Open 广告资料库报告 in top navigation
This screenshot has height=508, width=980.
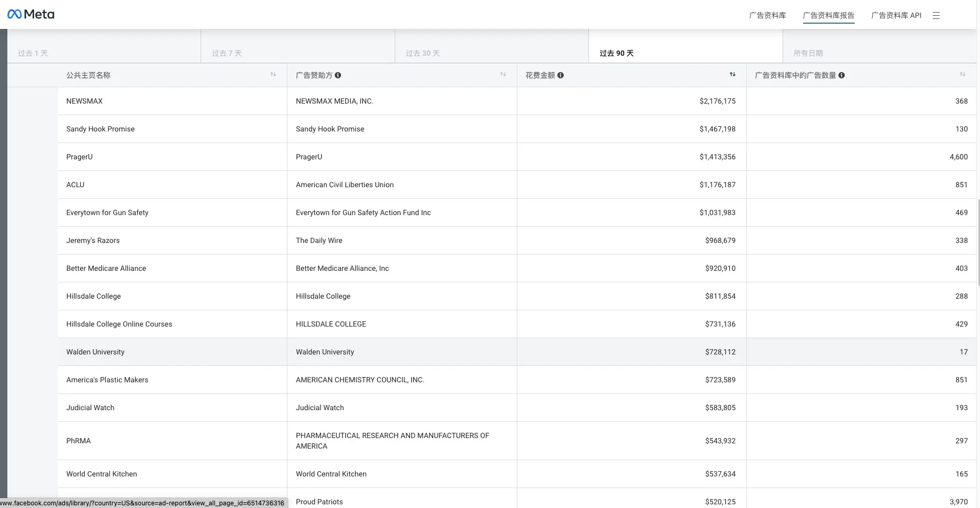(x=828, y=15)
